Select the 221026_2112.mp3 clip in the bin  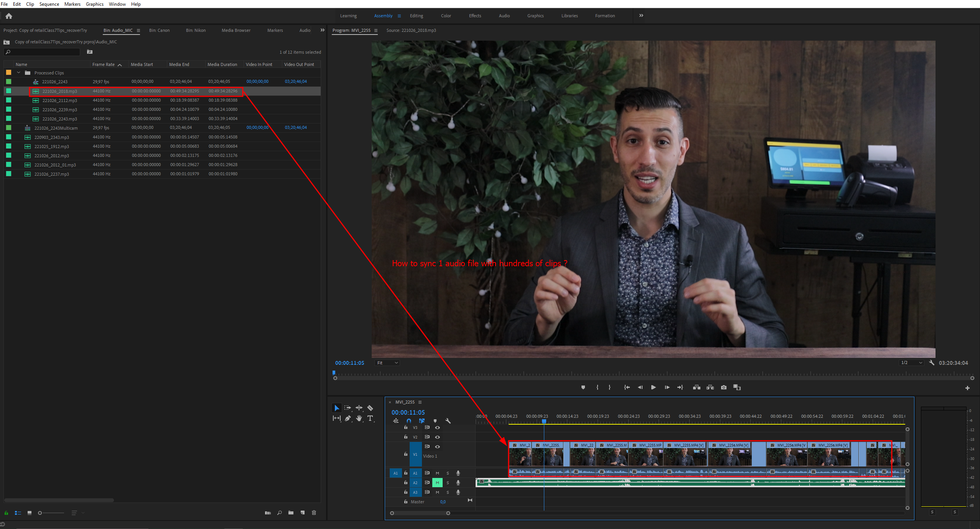tap(59, 100)
